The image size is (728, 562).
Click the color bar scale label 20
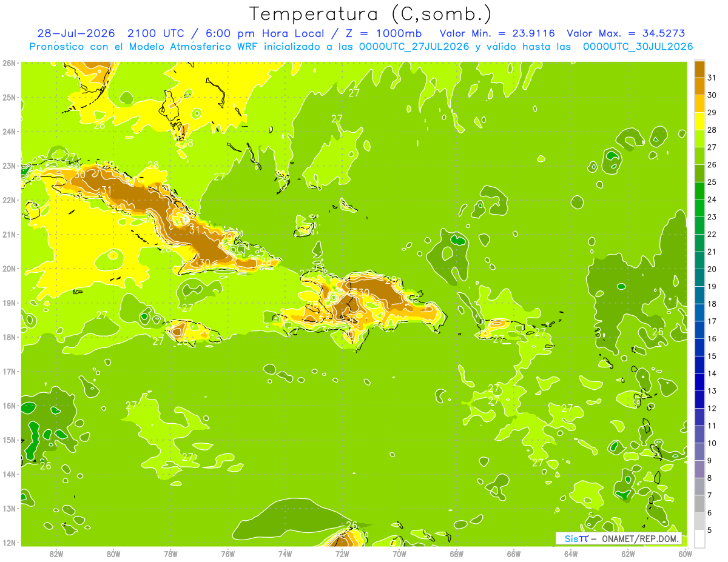[712, 269]
